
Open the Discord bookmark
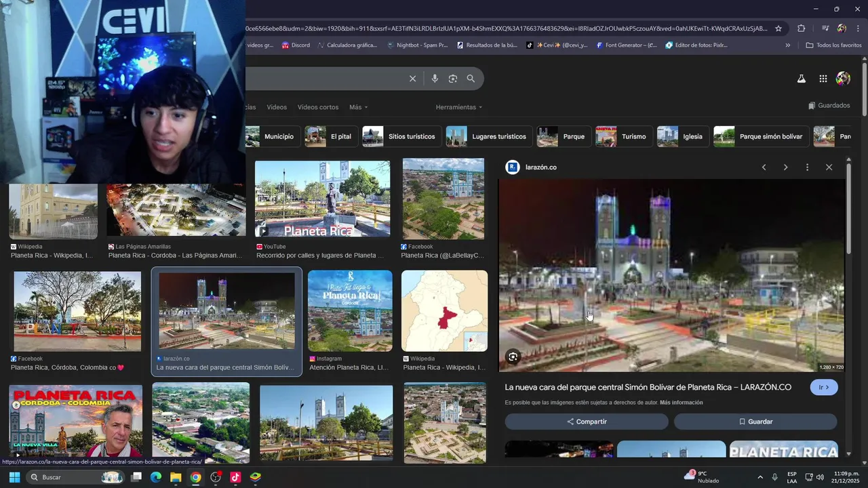296,45
